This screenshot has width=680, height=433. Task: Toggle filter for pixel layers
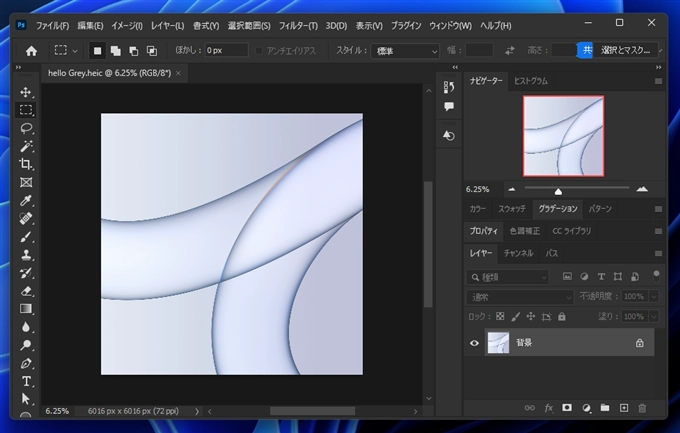coord(567,277)
